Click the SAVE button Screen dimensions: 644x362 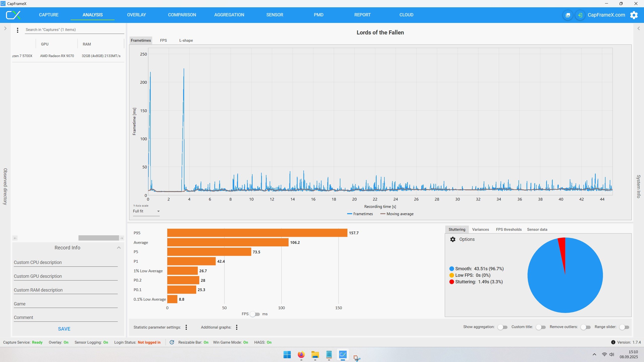pos(64,329)
